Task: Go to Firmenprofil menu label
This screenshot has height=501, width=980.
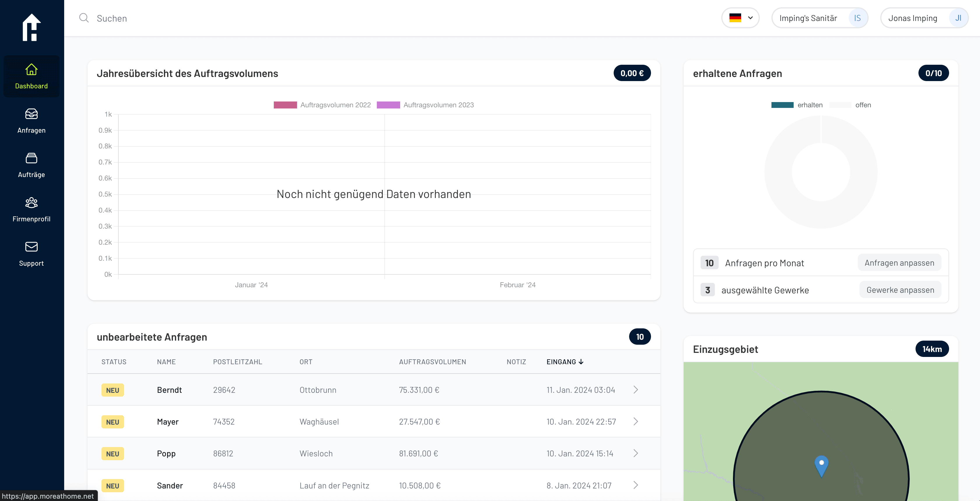Action: (x=32, y=219)
